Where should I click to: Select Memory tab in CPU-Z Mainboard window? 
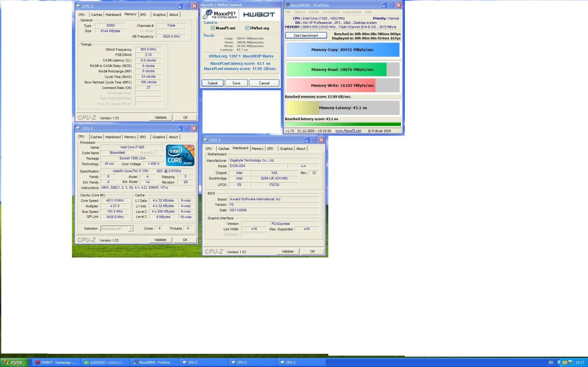coord(258,149)
